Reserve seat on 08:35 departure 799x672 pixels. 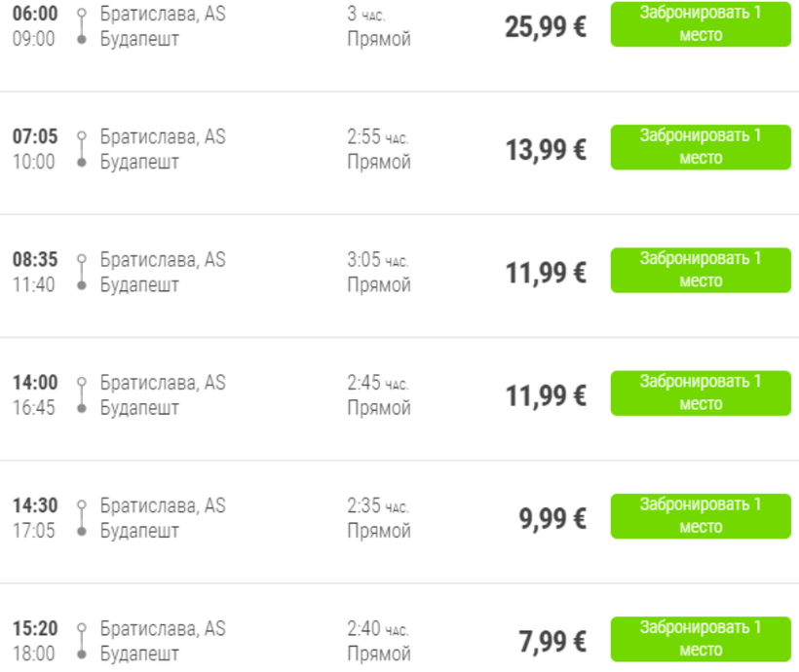tap(701, 270)
